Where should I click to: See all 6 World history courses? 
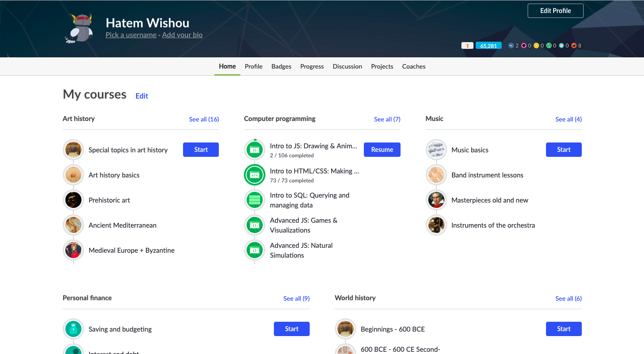click(x=569, y=298)
